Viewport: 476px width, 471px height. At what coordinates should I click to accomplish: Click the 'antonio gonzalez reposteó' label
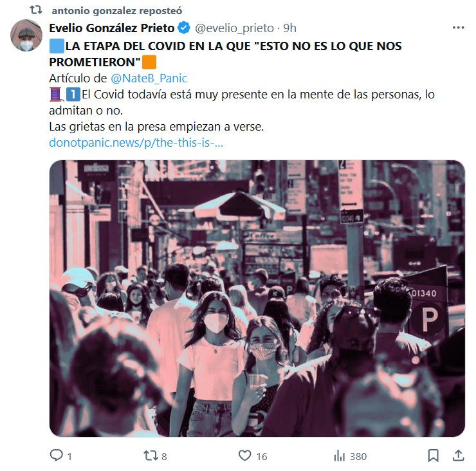(117, 11)
